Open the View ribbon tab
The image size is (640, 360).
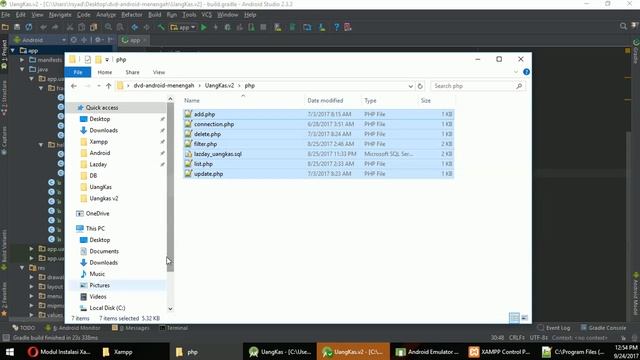click(x=159, y=72)
